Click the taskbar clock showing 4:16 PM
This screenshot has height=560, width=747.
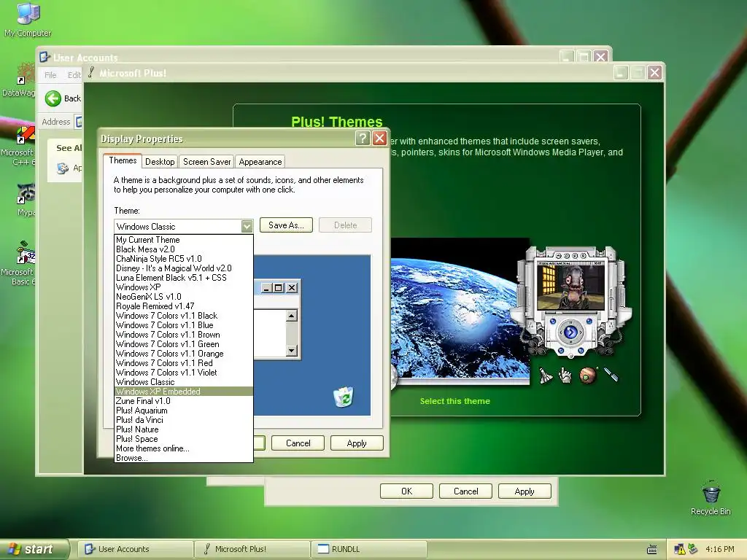(x=719, y=549)
